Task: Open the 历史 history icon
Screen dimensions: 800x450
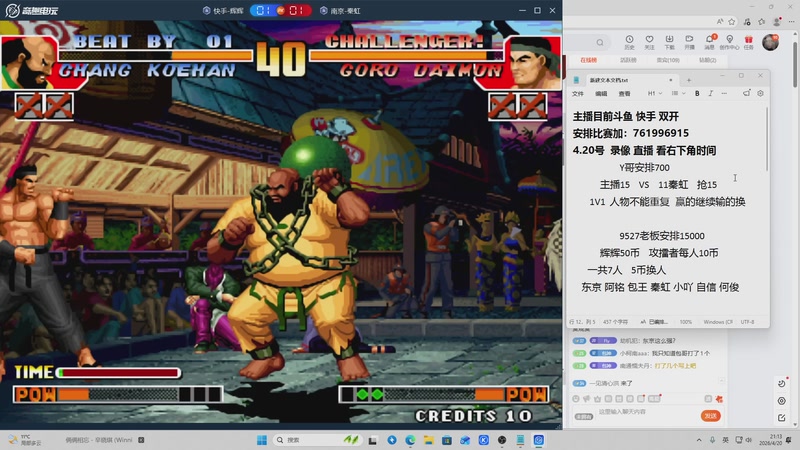Action: 630,42
